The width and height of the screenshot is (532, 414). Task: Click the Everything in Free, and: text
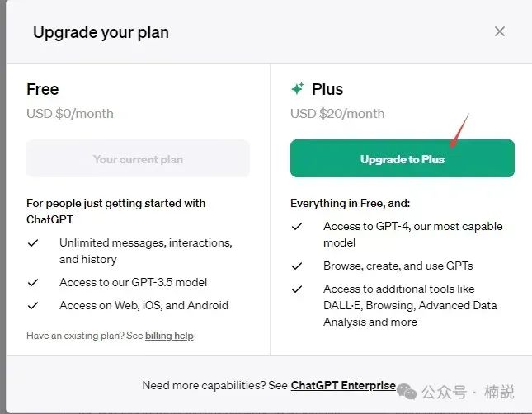[350, 203]
